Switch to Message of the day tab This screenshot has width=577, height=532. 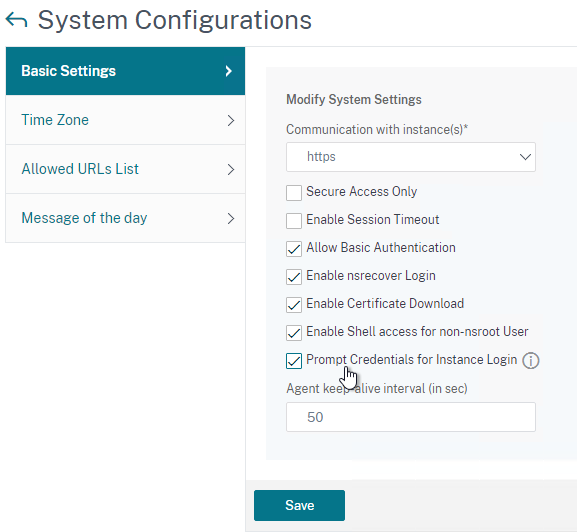click(125, 218)
